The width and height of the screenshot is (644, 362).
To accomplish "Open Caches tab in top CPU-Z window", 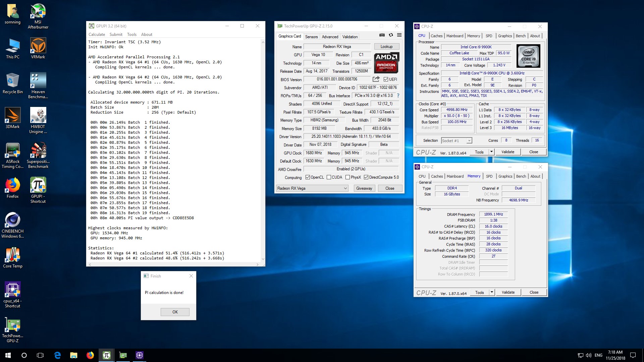I will click(436, 36).
